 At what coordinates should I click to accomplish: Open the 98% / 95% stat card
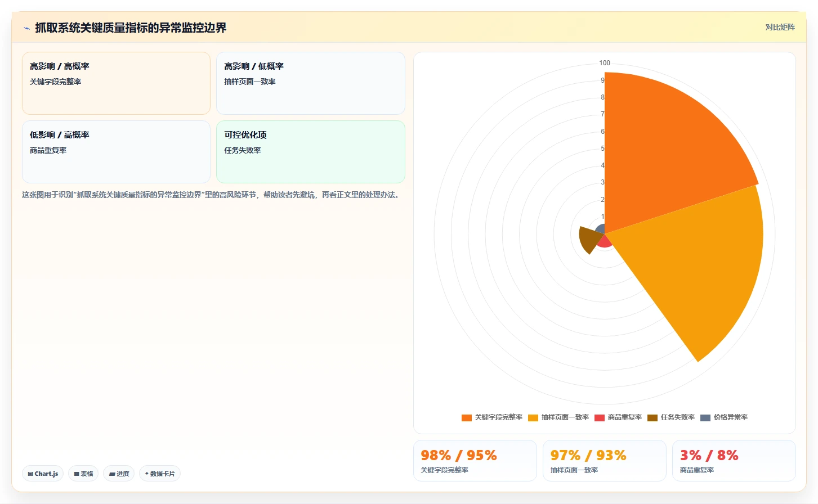475,461
